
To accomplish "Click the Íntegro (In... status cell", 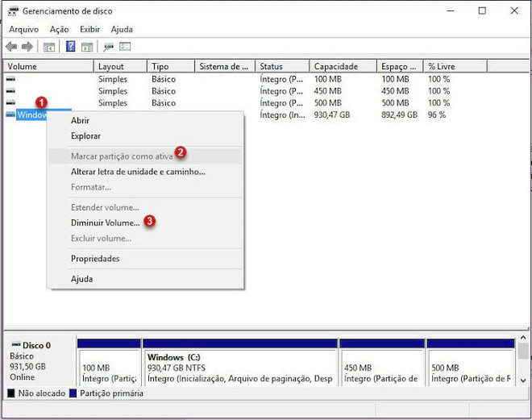I will pyautogui.click(x=282, y=115).
